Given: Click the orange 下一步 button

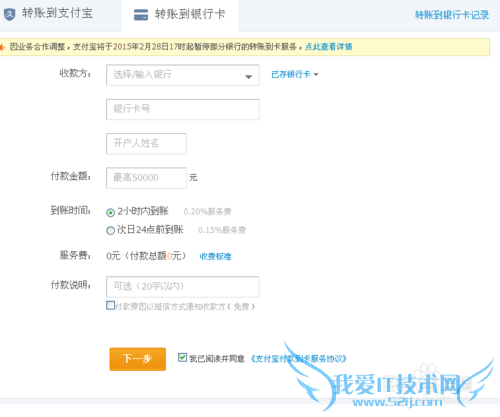Looking at the screenshot, I should point(138,359).
